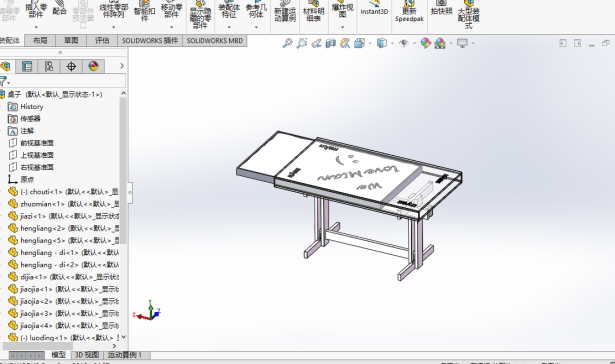Click Zoom to Area icon in view toolbar
615x364 pixels.
(x=302, y=43)
